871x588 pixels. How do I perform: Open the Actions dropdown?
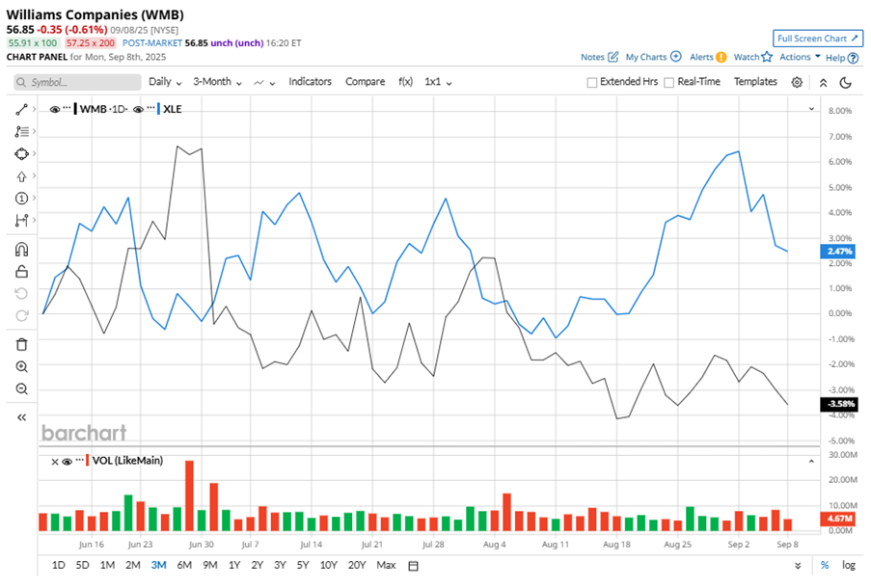click(x=800, y=57)
